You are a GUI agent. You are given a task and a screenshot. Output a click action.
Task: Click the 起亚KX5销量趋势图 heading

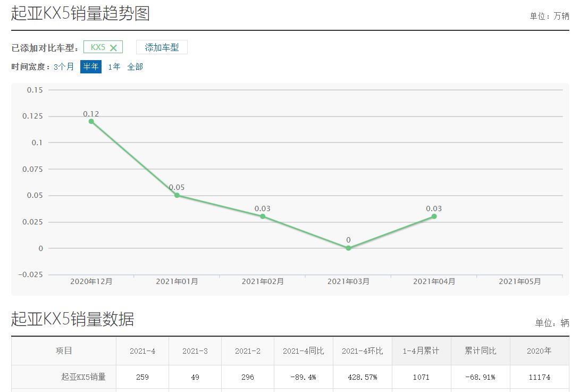tap(80, 13)
